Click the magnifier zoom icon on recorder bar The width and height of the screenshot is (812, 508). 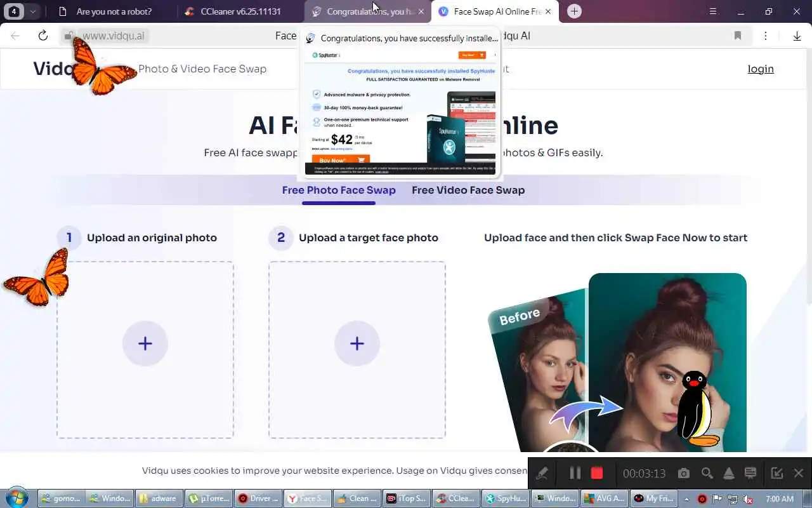707,473
